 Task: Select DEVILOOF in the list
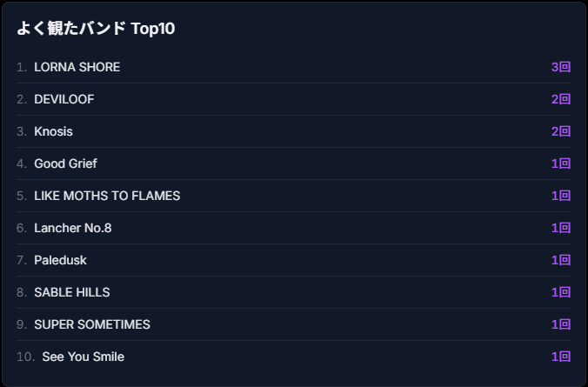[64, 99]
